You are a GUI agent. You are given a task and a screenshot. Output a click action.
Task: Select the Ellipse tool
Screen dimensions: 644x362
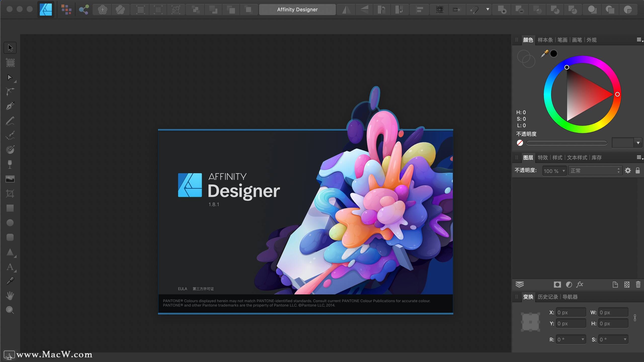point(10,223)
